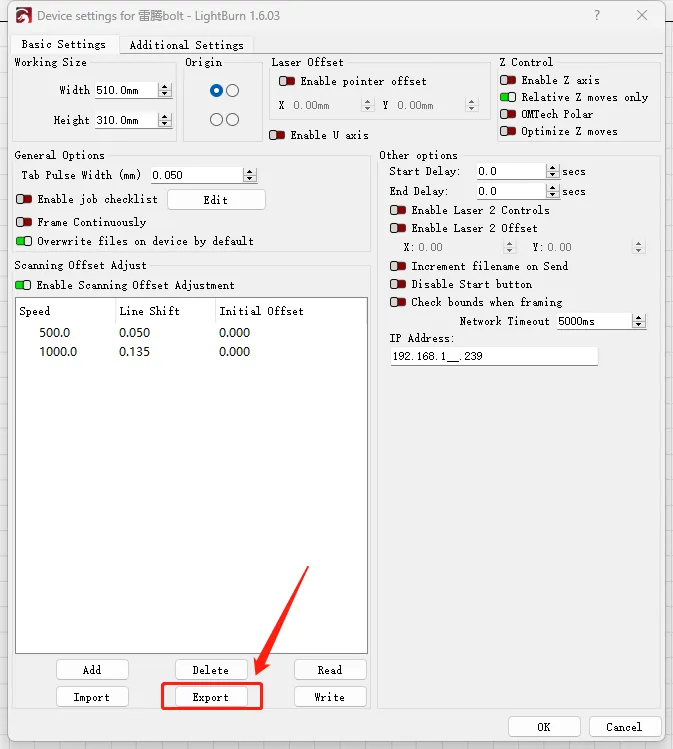
Task: Click the Network Timeout spinner arrows
Action: [639, 321]
